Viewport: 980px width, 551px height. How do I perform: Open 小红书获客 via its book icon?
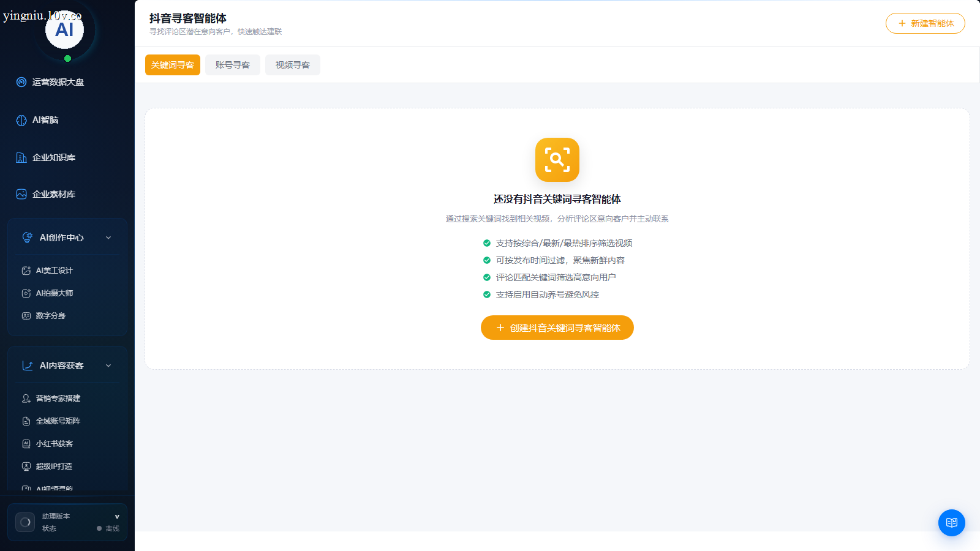[x=26, y=444]
